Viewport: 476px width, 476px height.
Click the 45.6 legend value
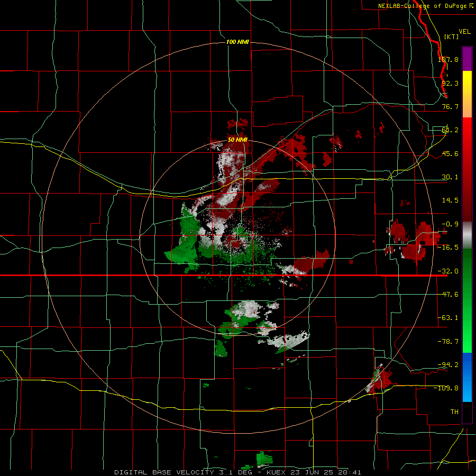(450, 153)
